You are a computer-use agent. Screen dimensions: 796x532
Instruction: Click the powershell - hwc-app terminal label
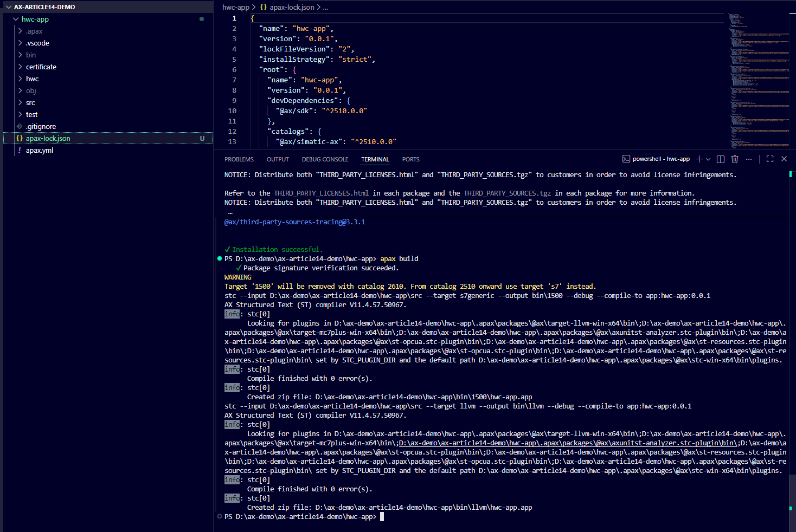click(661, 159)
